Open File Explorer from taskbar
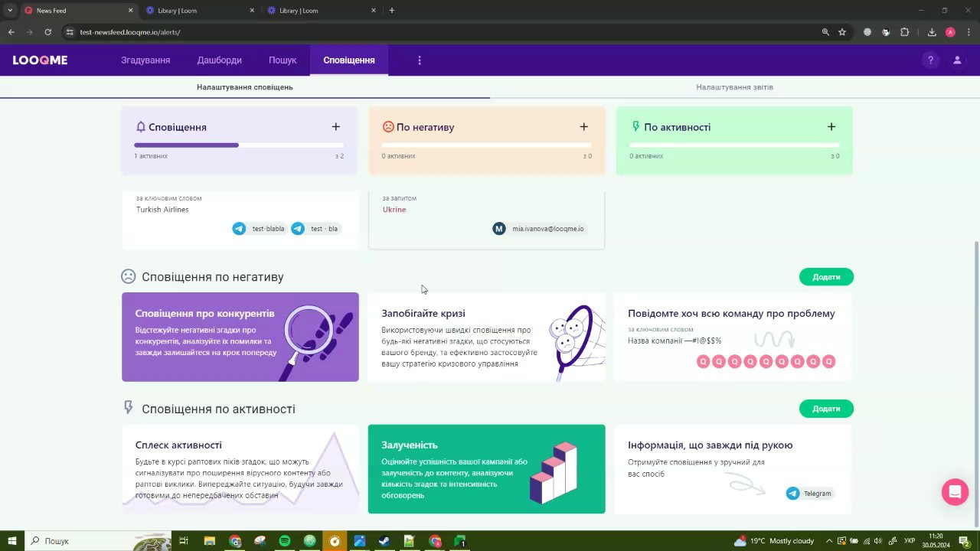 point(210,541)
